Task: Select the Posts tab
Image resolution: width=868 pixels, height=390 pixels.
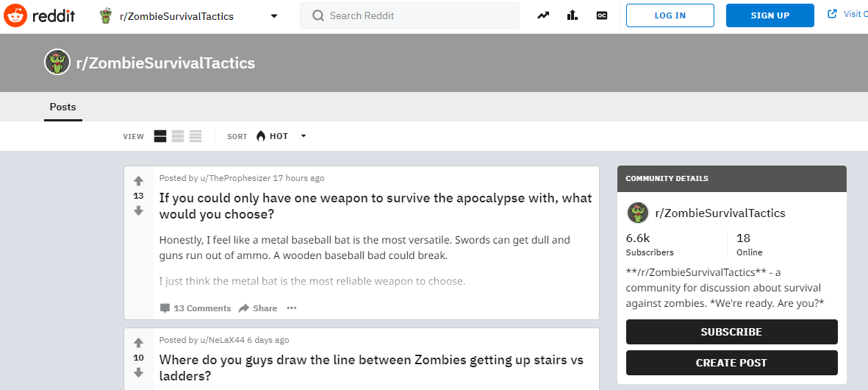Action: point(63,107)
